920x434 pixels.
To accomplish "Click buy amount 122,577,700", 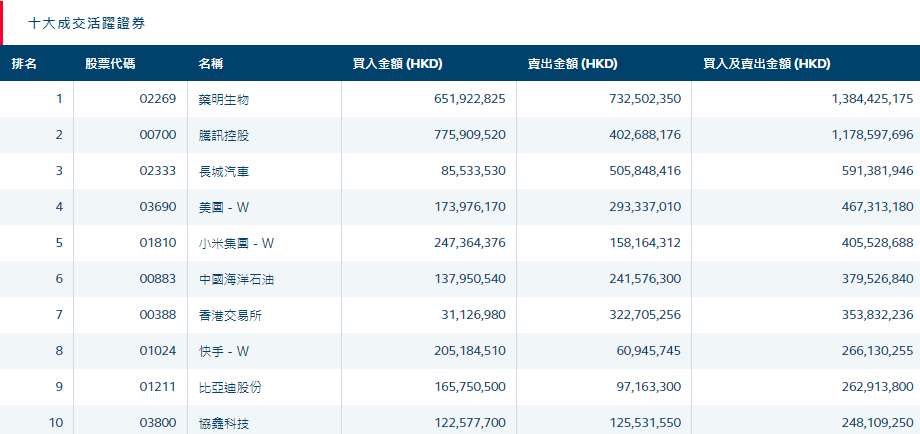I will 470,422.
